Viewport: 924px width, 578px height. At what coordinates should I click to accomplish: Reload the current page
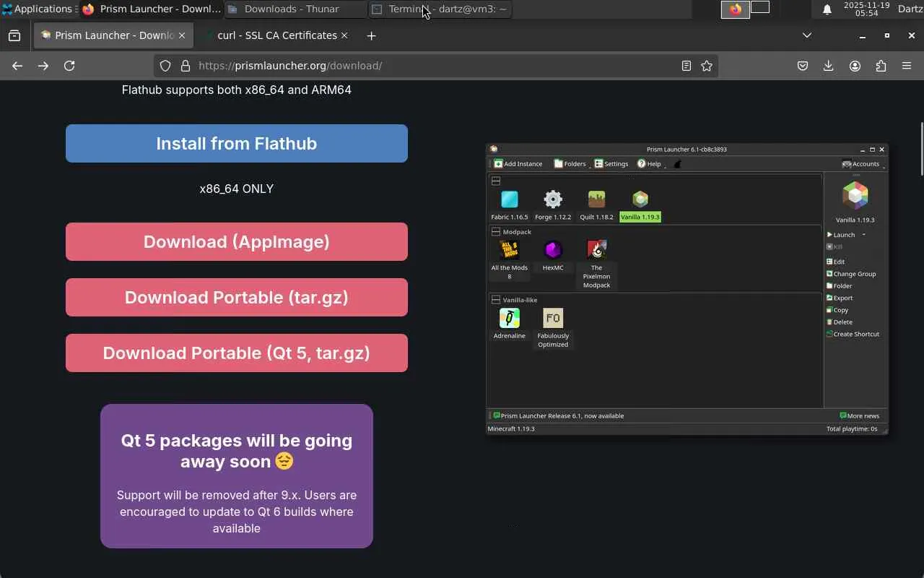point(69,66)
